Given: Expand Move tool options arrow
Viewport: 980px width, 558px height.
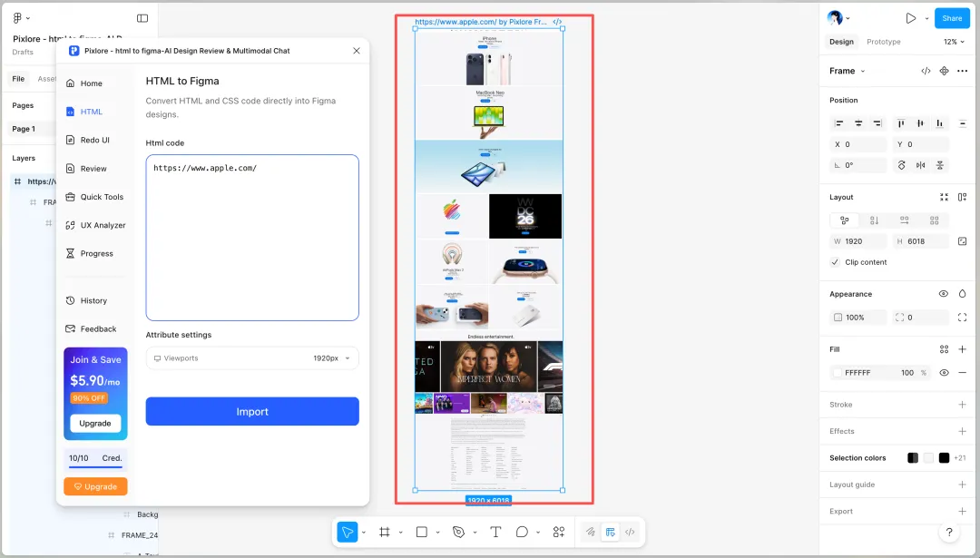Looking at the screenshot, I should pos(364,533).
